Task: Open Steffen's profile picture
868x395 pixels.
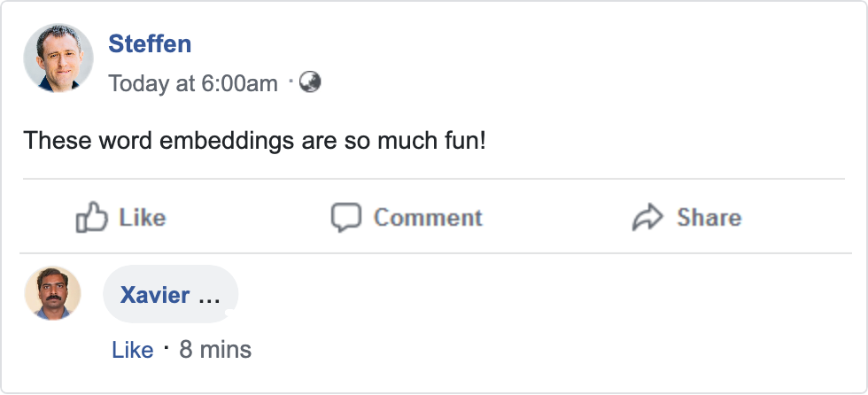Action: (58, 58)
